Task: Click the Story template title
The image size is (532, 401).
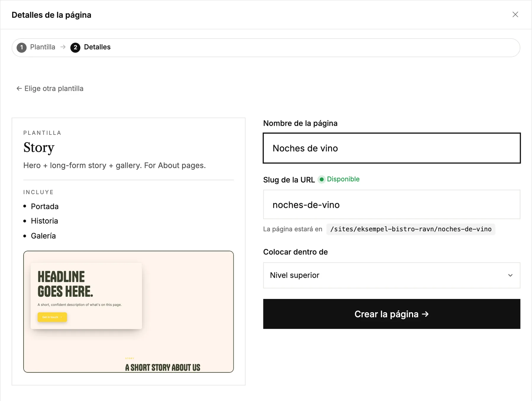Action: point(39,148)
